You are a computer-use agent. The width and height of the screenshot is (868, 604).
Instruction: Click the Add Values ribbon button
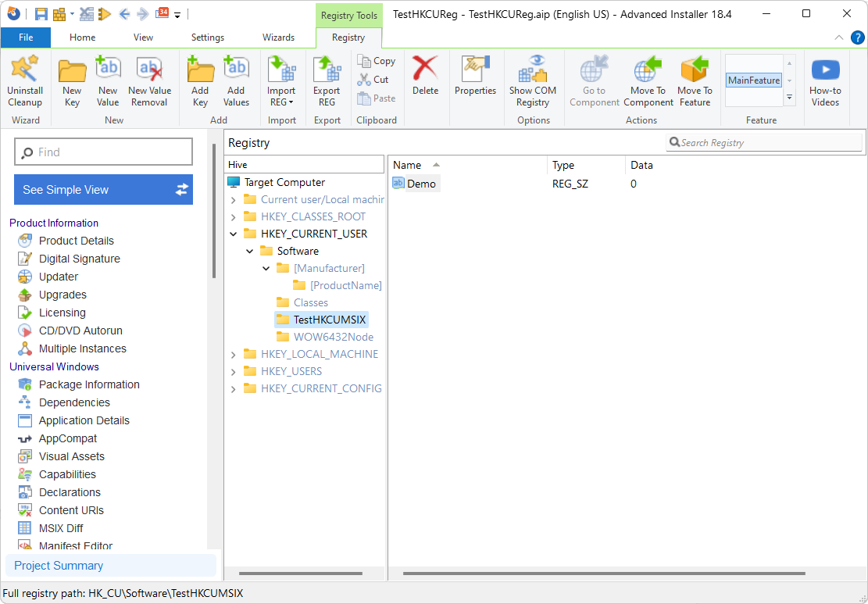[x=237, y=80]
